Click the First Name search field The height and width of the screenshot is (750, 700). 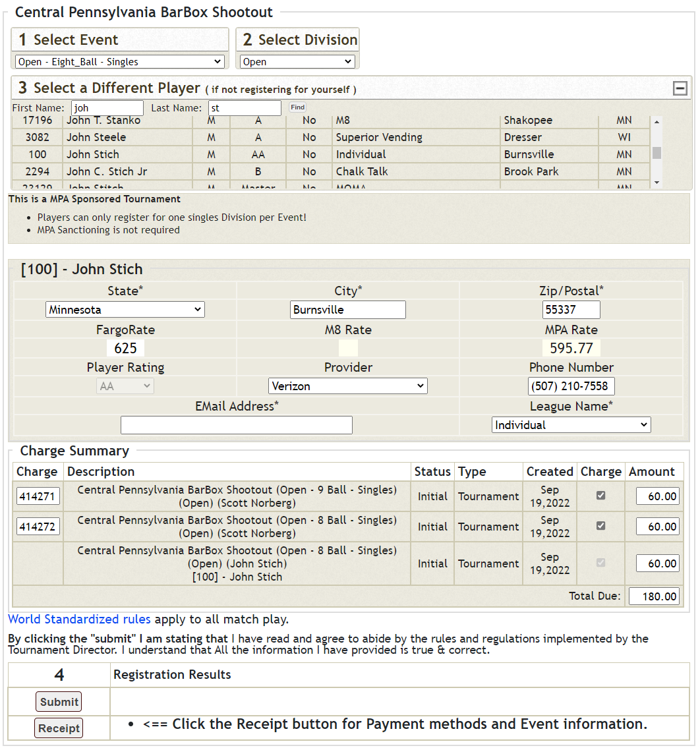[107, 108]
